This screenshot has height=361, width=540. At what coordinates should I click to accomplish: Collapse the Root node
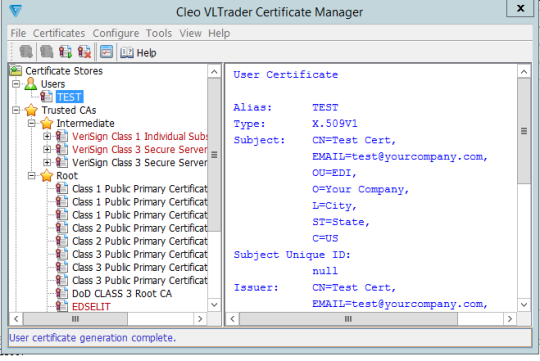tap(31, 176)
